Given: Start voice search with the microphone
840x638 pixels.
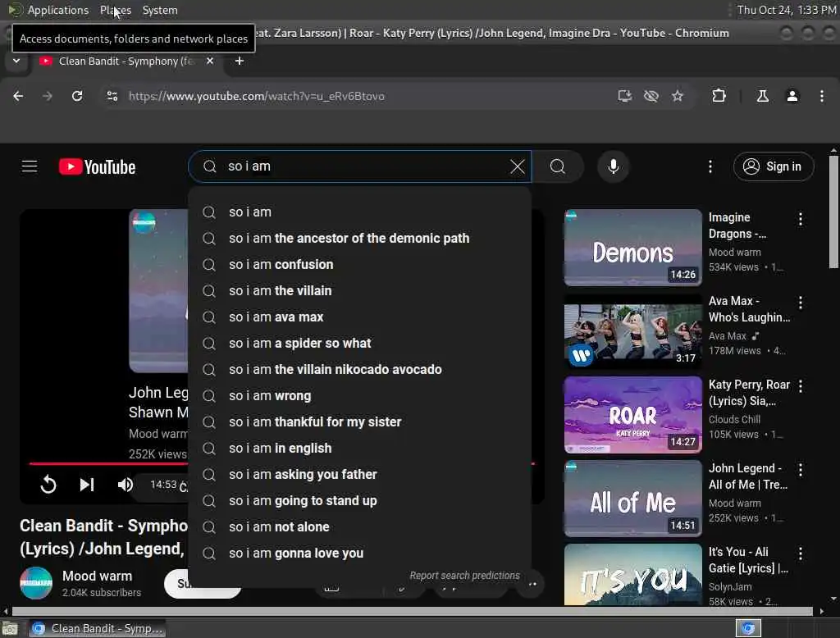Looking at the screenshot, I should pos(614,166).
